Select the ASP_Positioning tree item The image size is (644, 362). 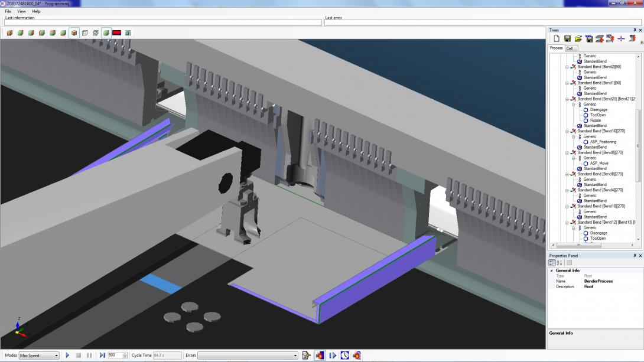(603, 142)
